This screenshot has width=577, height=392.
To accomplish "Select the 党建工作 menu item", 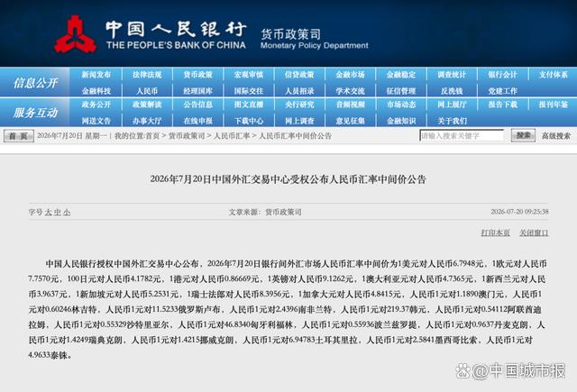I will [503, 91].
